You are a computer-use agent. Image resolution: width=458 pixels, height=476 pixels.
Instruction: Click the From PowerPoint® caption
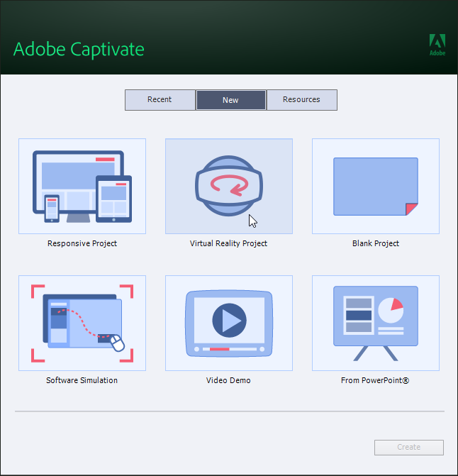[376, 380]
